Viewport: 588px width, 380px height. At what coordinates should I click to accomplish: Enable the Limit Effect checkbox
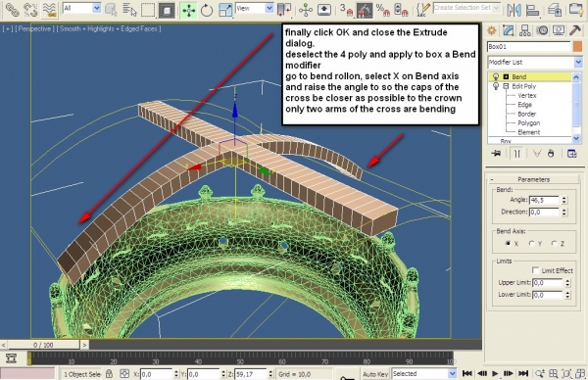535,270
